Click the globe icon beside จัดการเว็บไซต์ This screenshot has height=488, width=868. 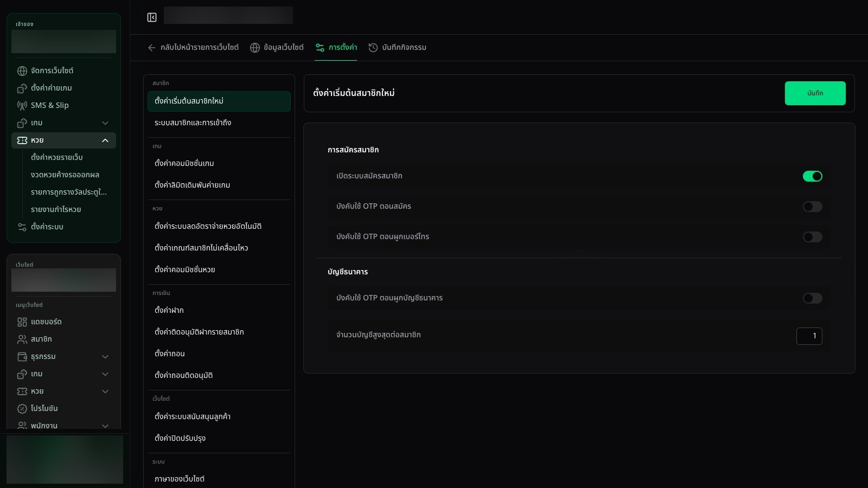coord(22,71)
